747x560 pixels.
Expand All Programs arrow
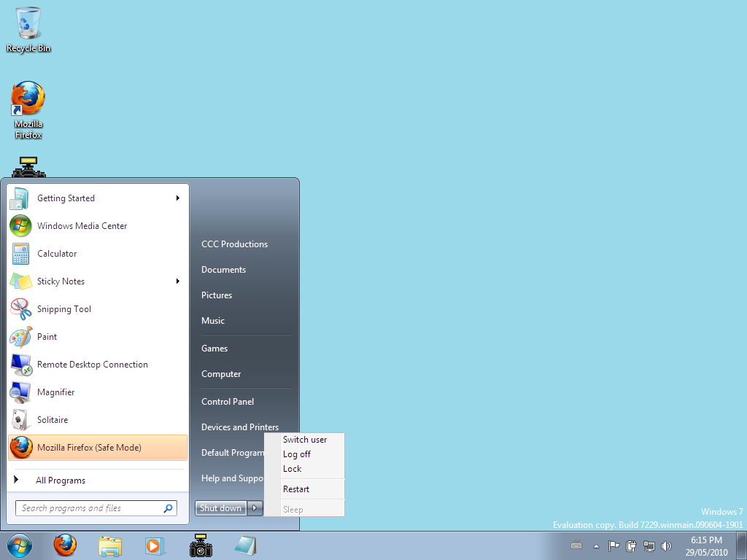tap(16, 480)
